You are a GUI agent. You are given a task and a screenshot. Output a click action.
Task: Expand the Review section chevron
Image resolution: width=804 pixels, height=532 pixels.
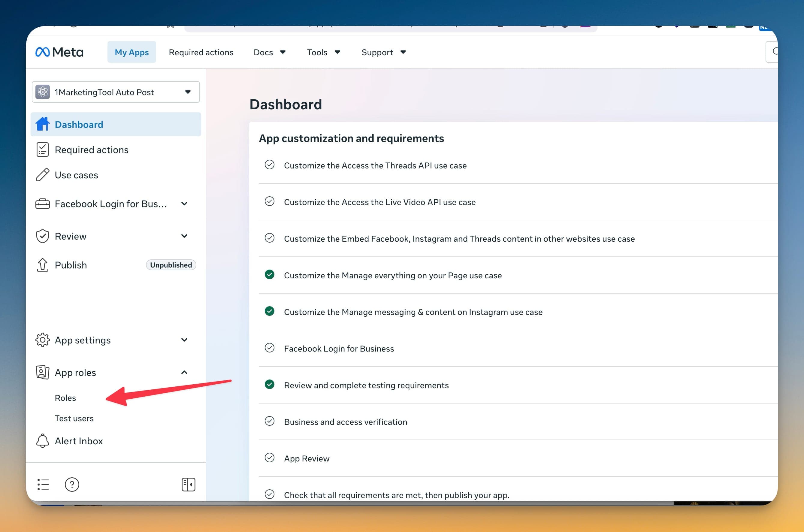(x=184, y=236)
